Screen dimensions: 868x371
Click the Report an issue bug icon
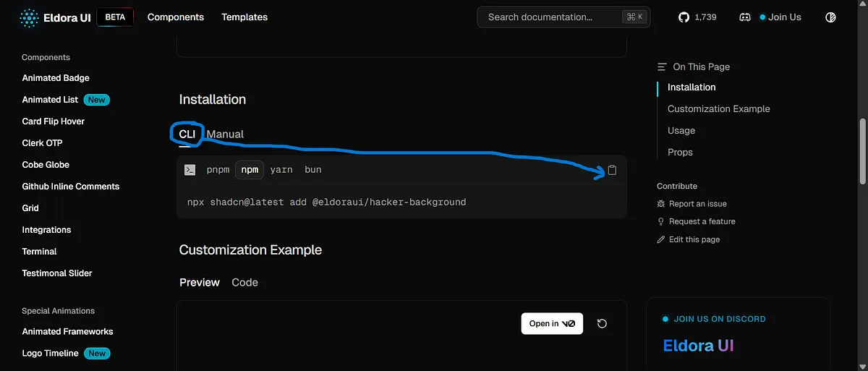[660, 204]
